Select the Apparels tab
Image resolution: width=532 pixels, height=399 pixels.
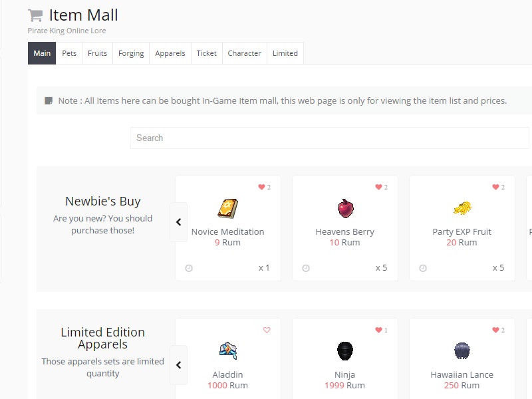(170, 53)
